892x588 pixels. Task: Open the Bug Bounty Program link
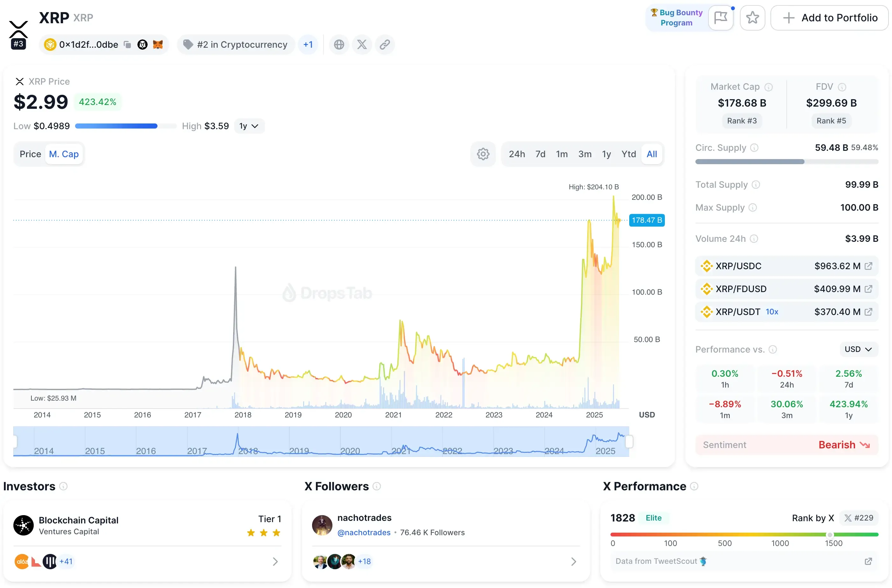(676, 17)
